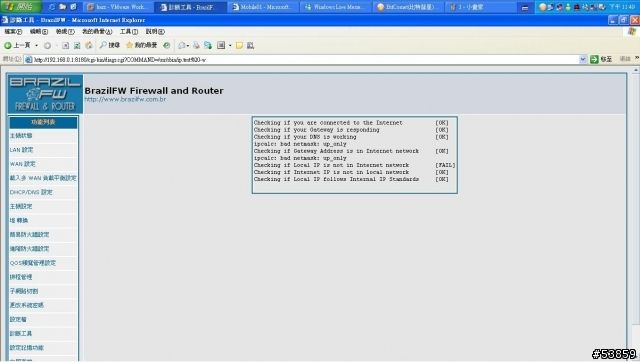Open the LAN 設定 sidebar link
This screenshot has width=640, height=362.
click(22, 150)
